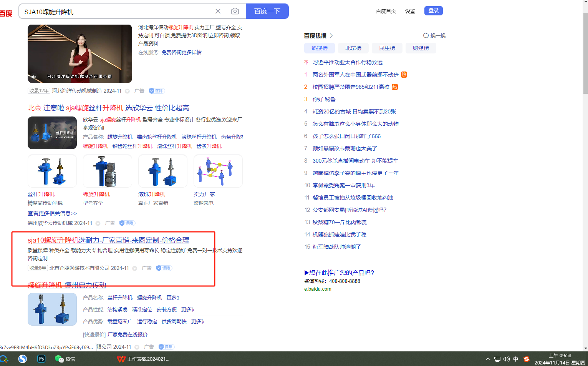Open hot topic 习近平推动亚太合作行稳致远
The image size is (588, 366).
point(348,62)
